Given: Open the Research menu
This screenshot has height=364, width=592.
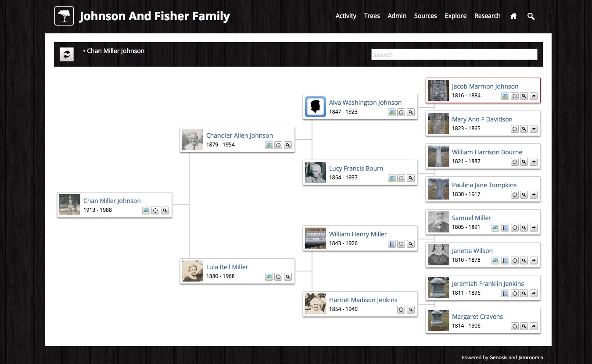Looking at the screenshot, I should click(x=487, y=16).
